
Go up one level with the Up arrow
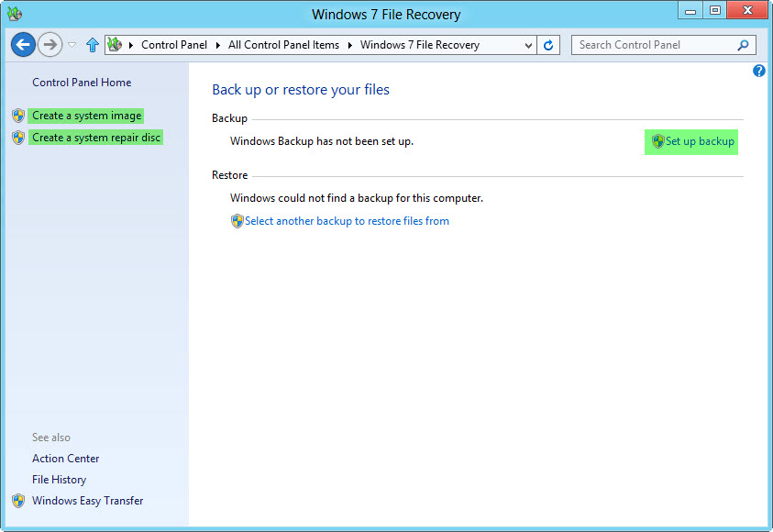tap(93, 45)
